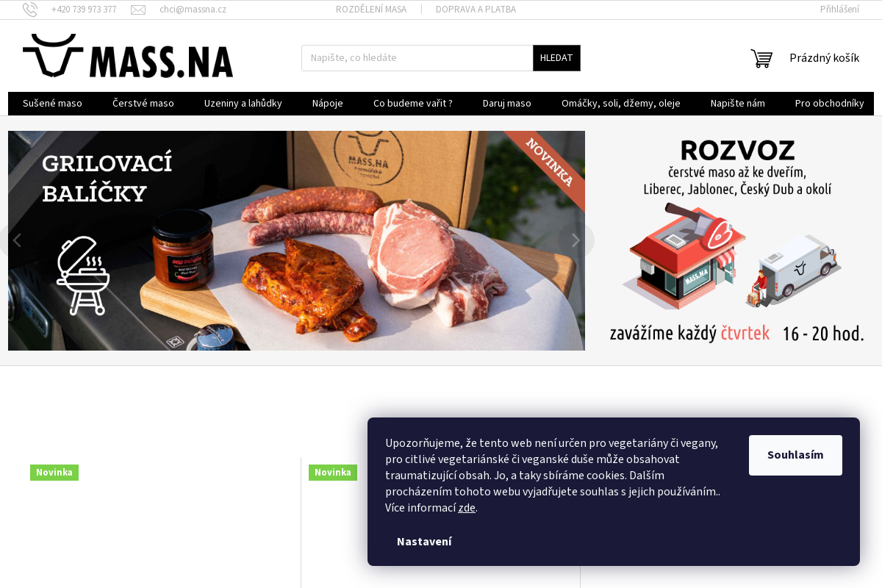Open DOPRAVA A PLATBA page
Screen dimensions: 882x588
[x=476, y=10]
